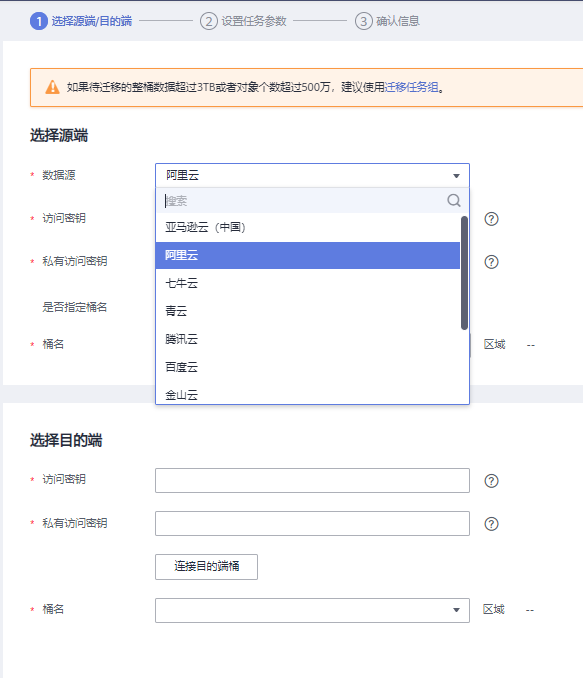583x678 pixels.
Task: Pick 百度云 as the data source
Action: point(308,367)
